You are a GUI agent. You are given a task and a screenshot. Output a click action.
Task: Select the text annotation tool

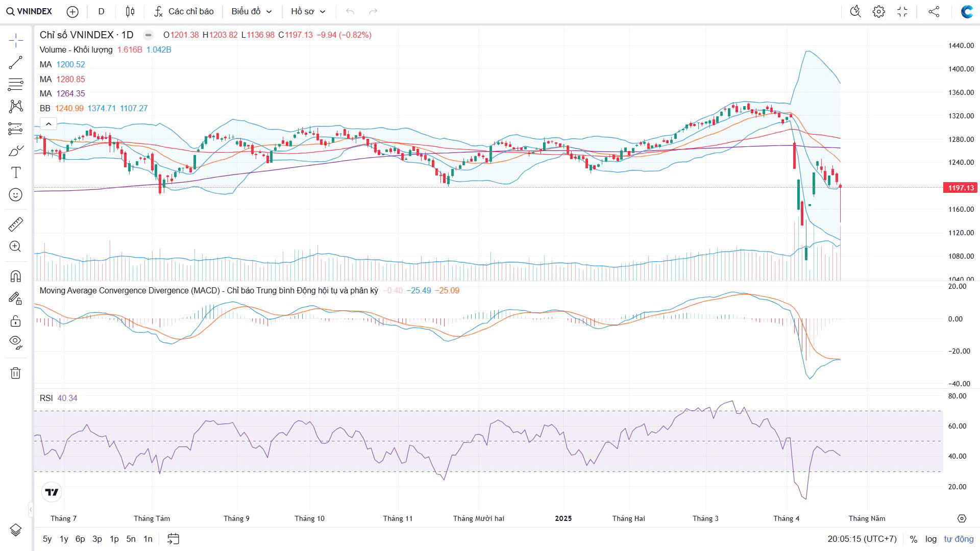[x=16, y=172]
